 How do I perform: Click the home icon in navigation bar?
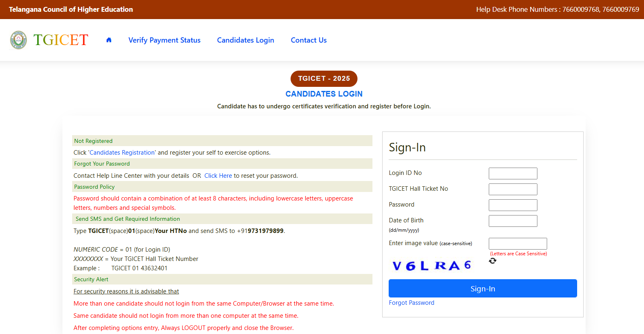point(109,40)
